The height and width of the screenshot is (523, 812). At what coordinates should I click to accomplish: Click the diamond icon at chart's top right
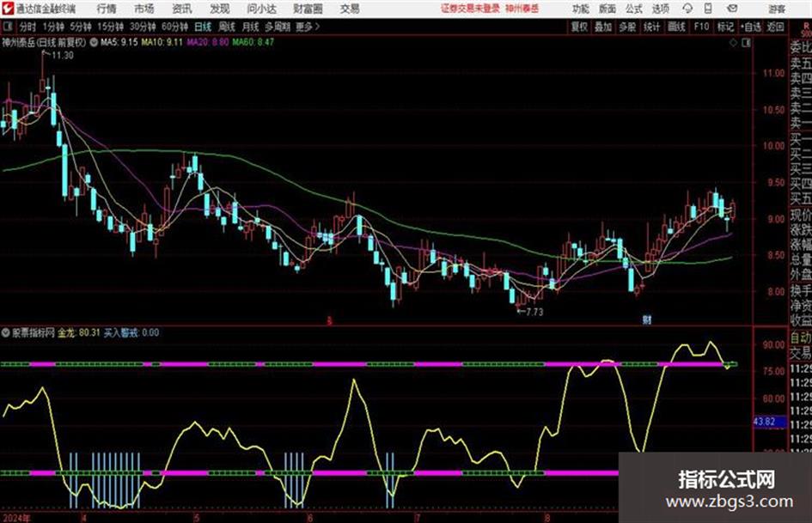tap(733, 43)
